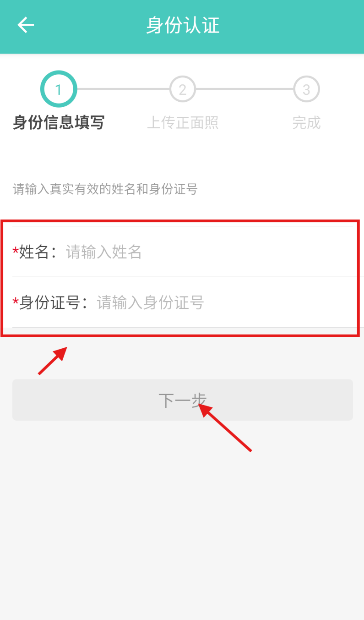Click the 完成 step label

(x=306, y=123)
